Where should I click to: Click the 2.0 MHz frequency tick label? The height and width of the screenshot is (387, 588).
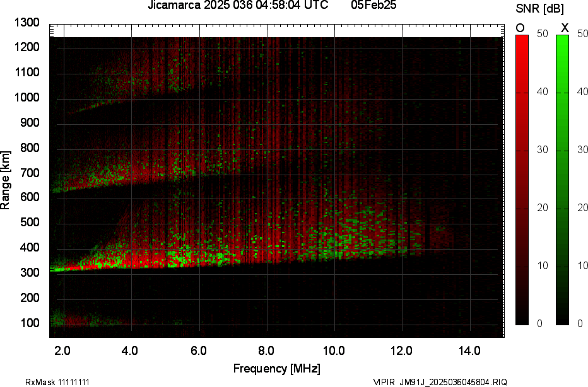tap(63, 350)
